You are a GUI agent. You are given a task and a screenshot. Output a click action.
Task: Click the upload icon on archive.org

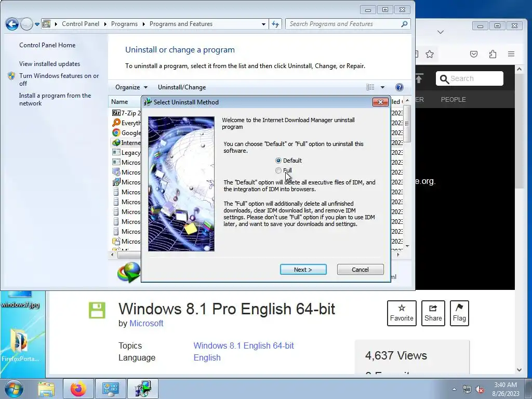(419, 78)
